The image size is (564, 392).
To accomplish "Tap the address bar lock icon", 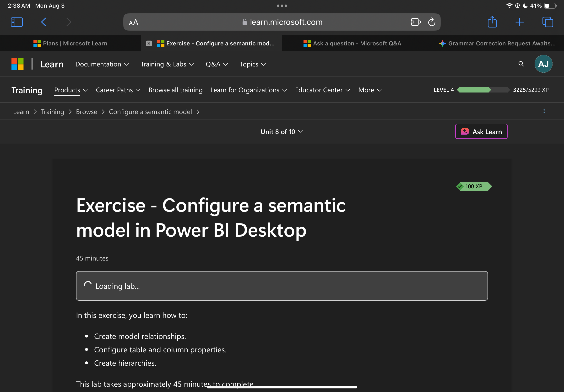I will pos(244,22).
